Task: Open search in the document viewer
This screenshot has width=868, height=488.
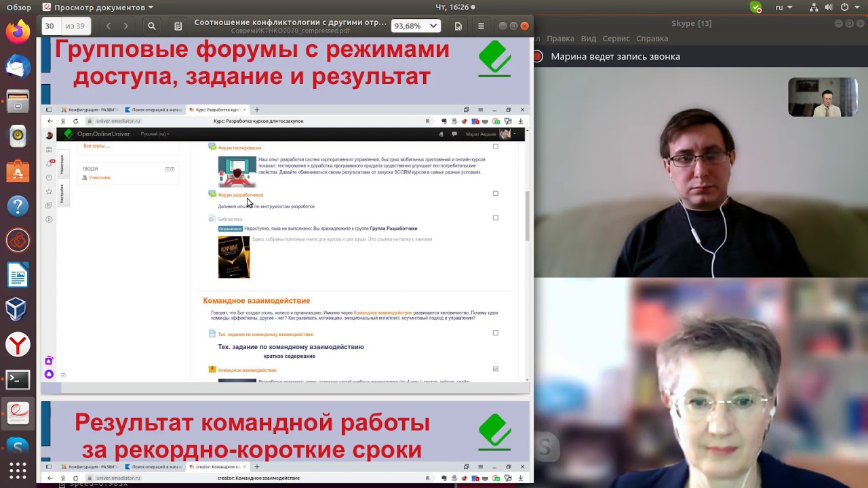Action: click(x=152, y=26)
